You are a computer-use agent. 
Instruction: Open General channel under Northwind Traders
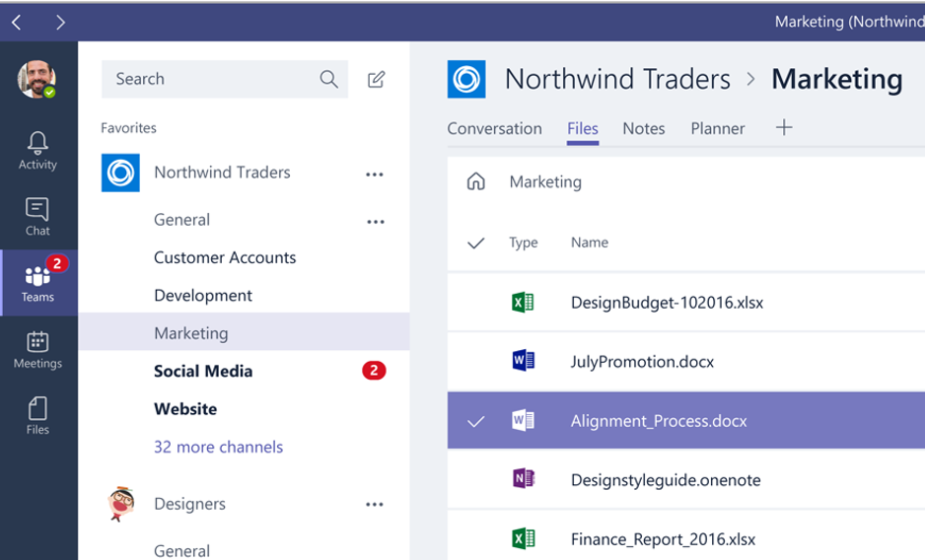tap(181, 220)
